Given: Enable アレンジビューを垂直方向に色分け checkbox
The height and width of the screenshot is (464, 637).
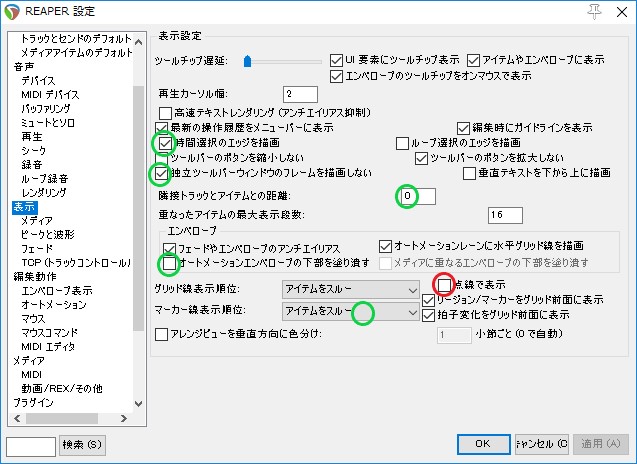Looking at the screenshot, I should (162, 334).
